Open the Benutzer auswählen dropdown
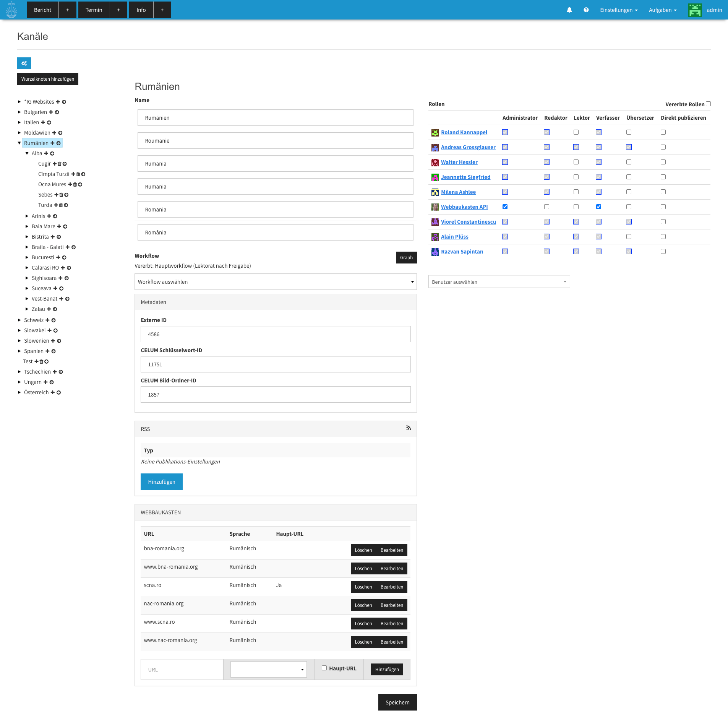 pyautogui.click(x=499, y=281)
